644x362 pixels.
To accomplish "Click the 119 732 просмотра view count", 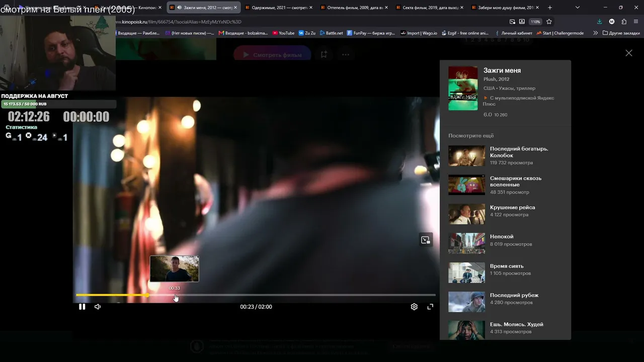I will point(511,163).
